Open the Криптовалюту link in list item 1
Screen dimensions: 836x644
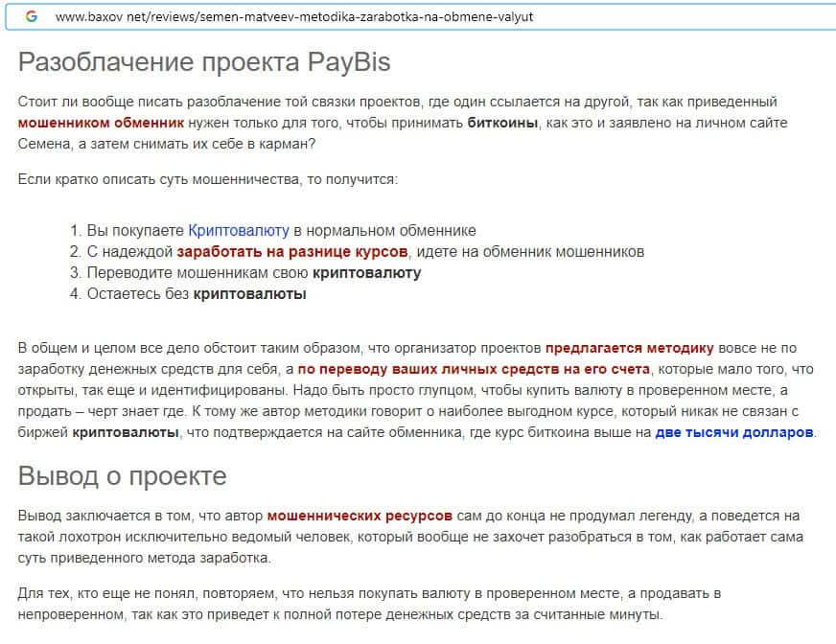239,231
